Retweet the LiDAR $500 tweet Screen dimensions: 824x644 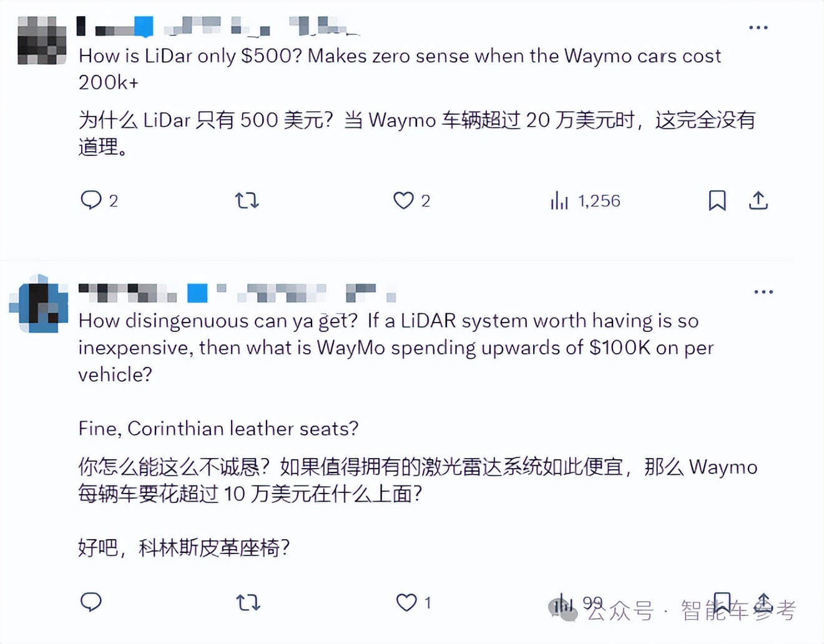tap(247, 200)
